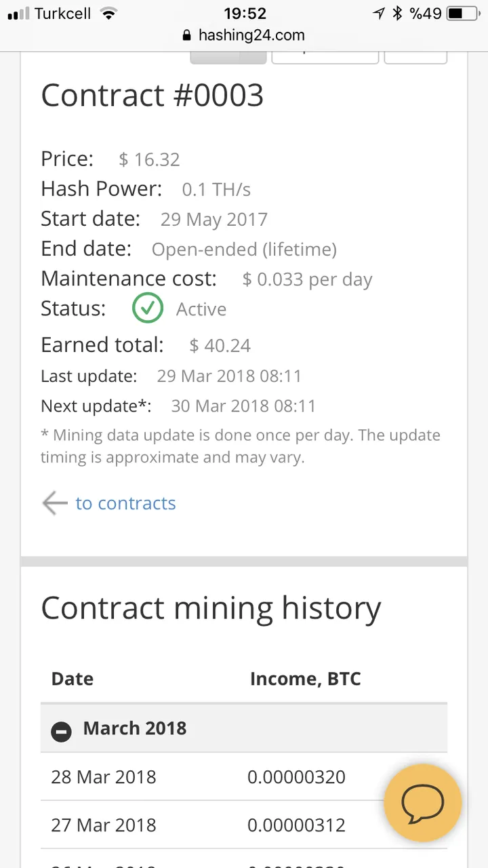Image resolution: width=488 pixels, height=868 pixels.
Task: Click the left arrow beside 'to contracts'
Action: (55, 503)
